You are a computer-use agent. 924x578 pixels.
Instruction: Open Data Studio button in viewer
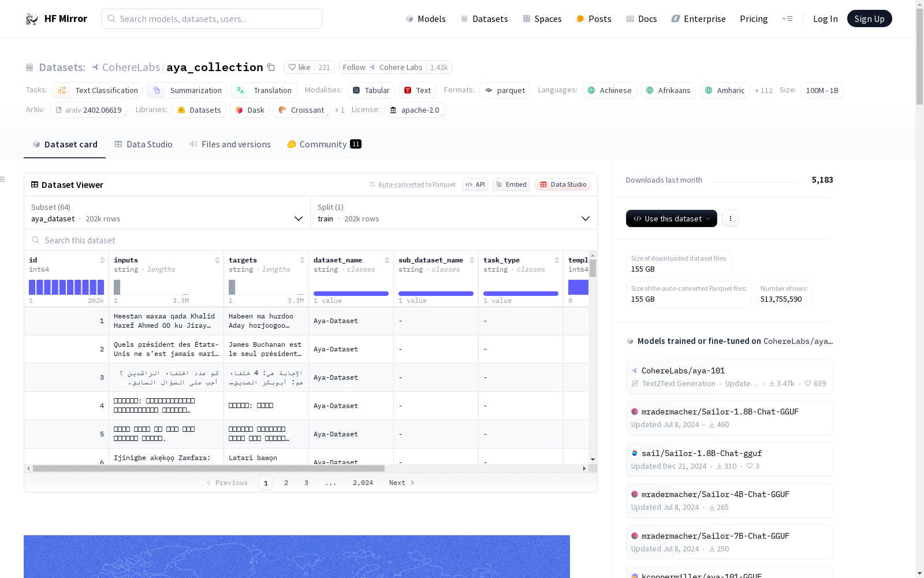563,184
